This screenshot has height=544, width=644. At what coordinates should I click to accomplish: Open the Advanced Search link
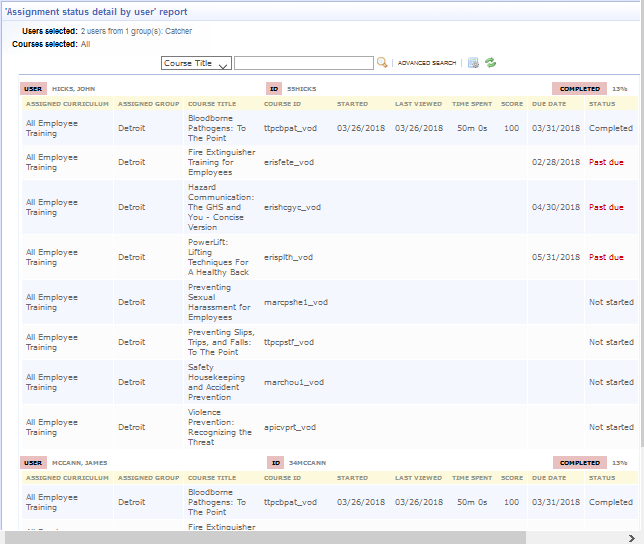click(x=427, y=63)
